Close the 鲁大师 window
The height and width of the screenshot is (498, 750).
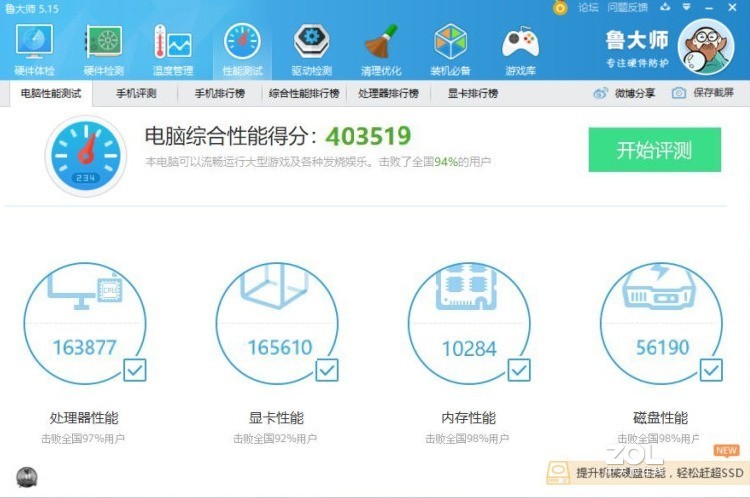(732, 7)
